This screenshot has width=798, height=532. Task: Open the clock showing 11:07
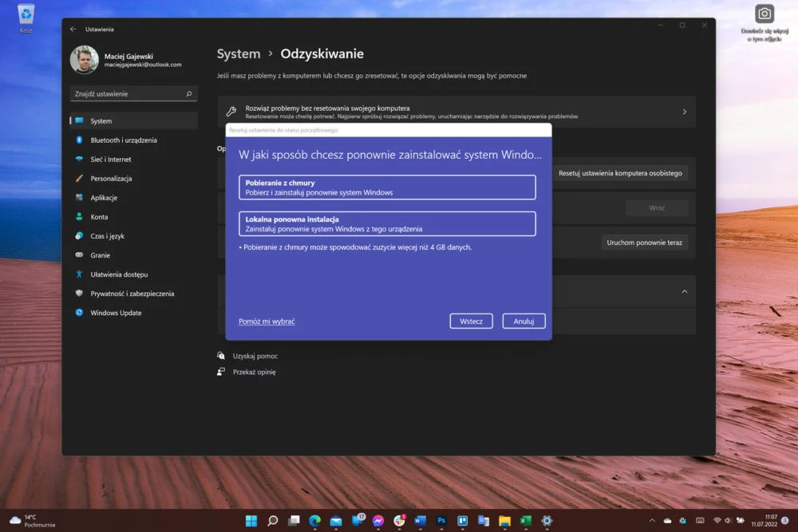click(764, 520)
